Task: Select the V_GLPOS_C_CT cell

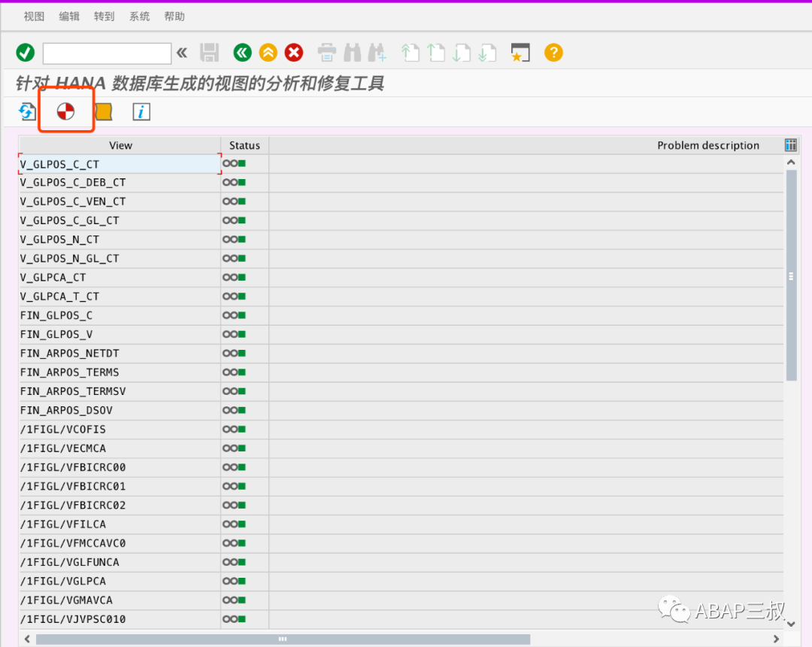Action: tap(120, 164)
